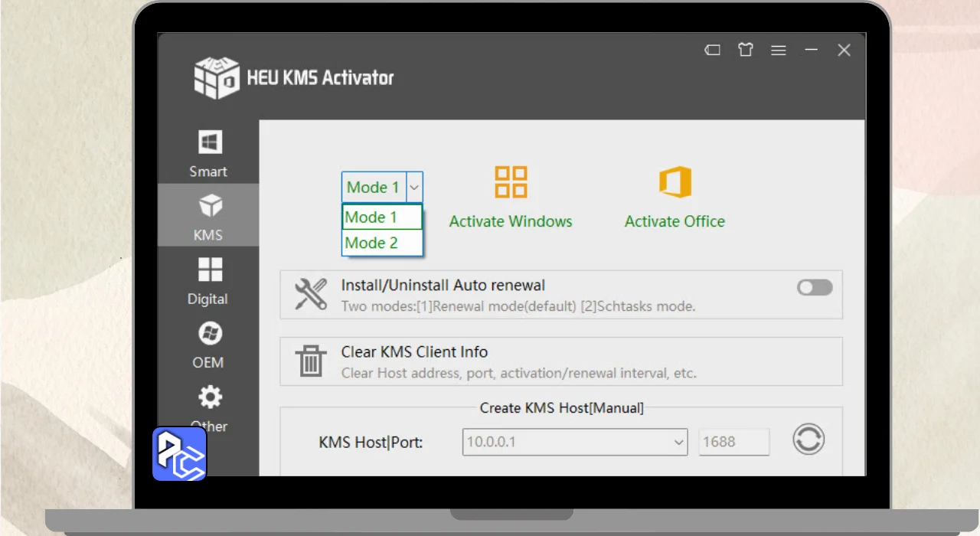Click Clear KMS Client Info

click(x=414, y=352)
